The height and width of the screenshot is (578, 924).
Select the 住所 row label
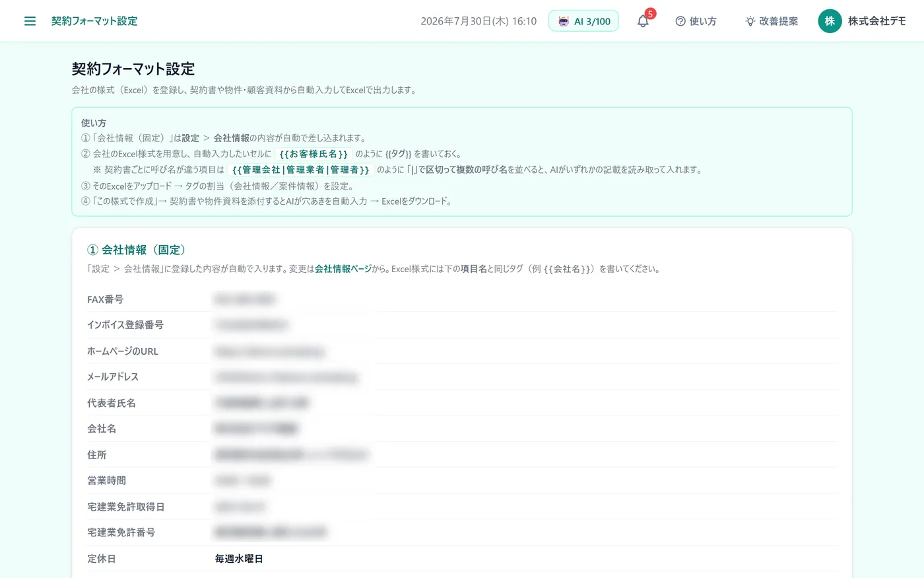coord(97,454)
